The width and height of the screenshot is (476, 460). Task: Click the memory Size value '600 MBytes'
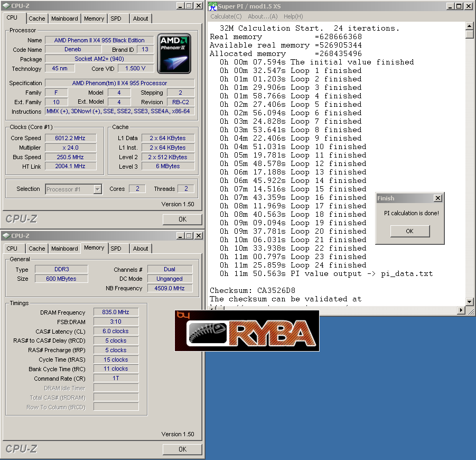pyautogui.click(x=62, y=279)
